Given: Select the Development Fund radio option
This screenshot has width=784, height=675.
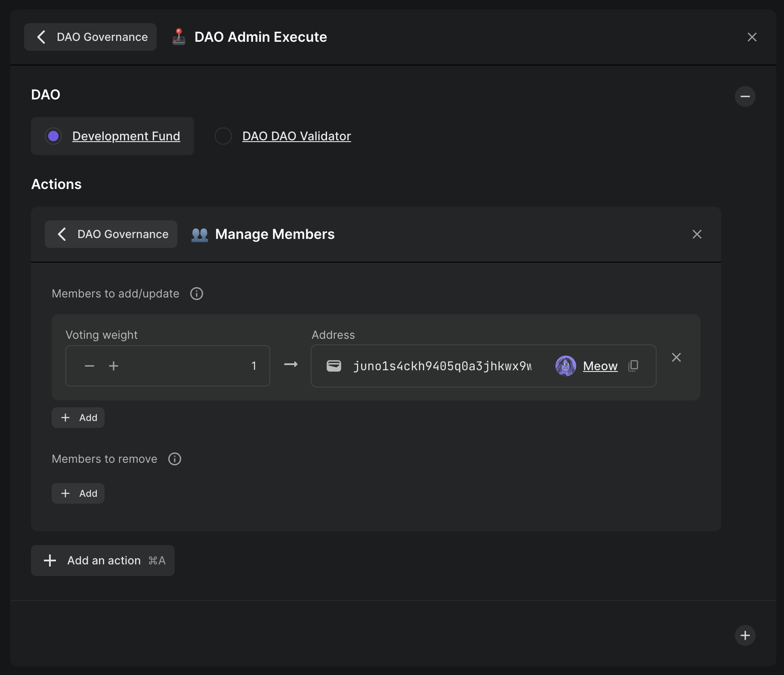Looking at the screenshot, I should pyautogui.click(x=54, y=136).
